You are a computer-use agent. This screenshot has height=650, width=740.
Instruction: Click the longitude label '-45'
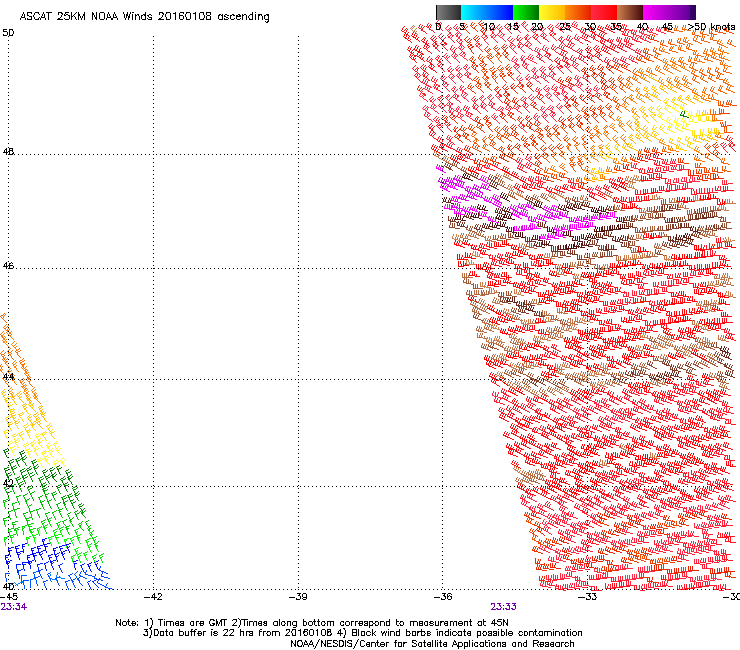(x=9, y=597)
